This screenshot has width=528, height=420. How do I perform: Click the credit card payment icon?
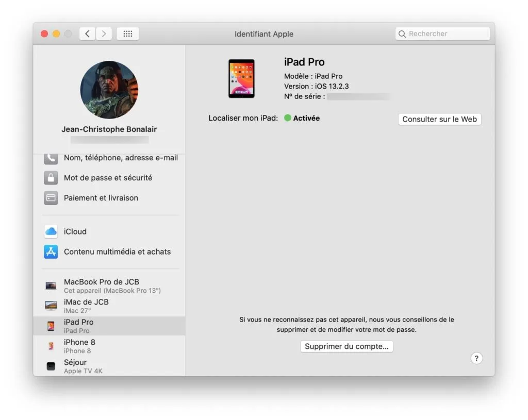(x=51, y=198)
